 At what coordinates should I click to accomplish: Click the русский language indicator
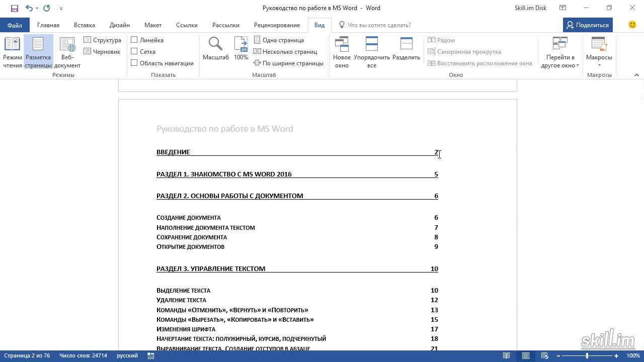(x=127, y=356)
